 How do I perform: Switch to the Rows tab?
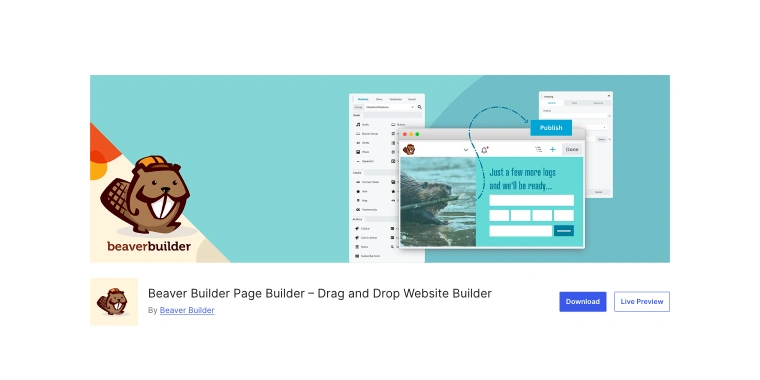(379, 99)
